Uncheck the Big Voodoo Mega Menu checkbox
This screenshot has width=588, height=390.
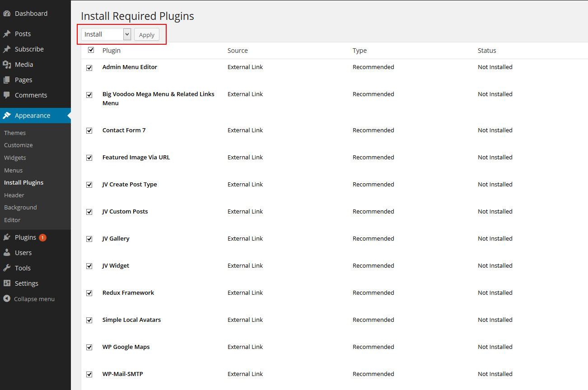pyautogui.click(x=89, y=95)
